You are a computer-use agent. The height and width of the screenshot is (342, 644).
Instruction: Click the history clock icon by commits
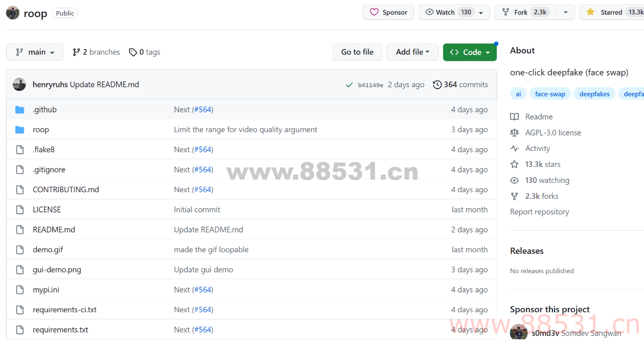pos(437,84)
